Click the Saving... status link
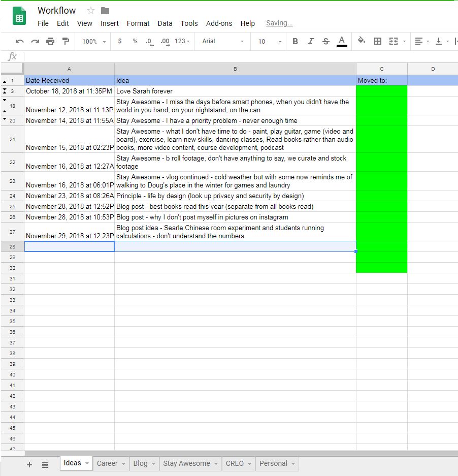The height and width of the screenshot is (476, 458). click(279, 23)
